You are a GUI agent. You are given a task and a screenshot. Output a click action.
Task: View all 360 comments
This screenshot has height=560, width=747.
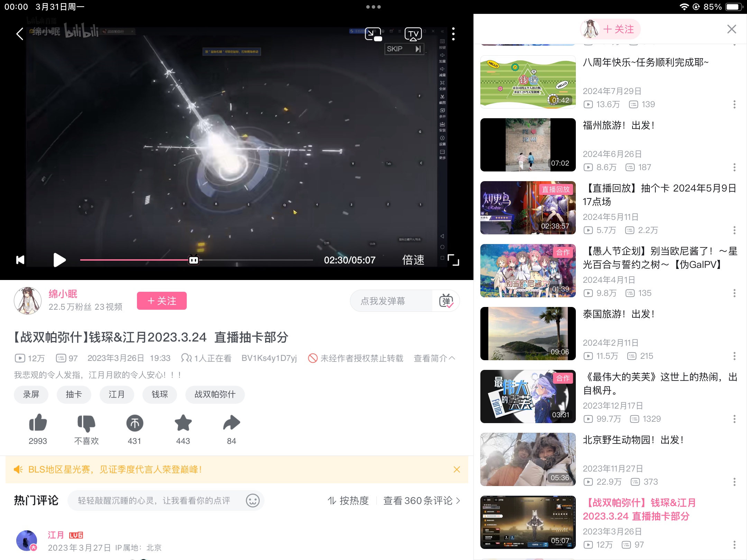[x=422, y=501]
